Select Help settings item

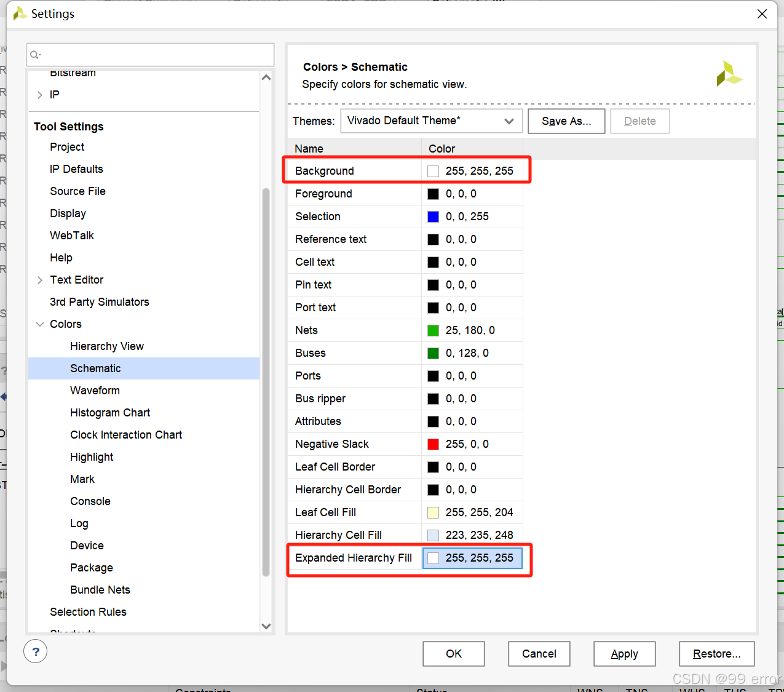coord(61,258)
